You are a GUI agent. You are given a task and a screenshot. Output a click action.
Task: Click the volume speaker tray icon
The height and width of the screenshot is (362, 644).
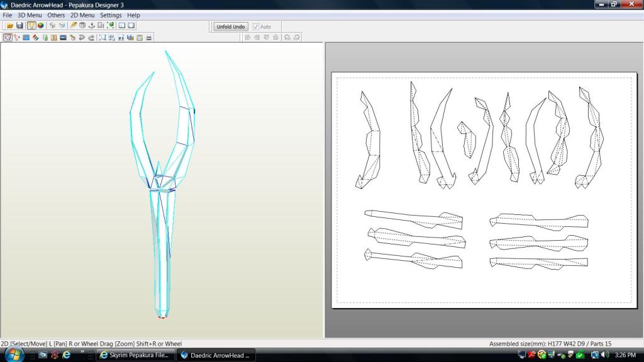click(x=605, y=354)
